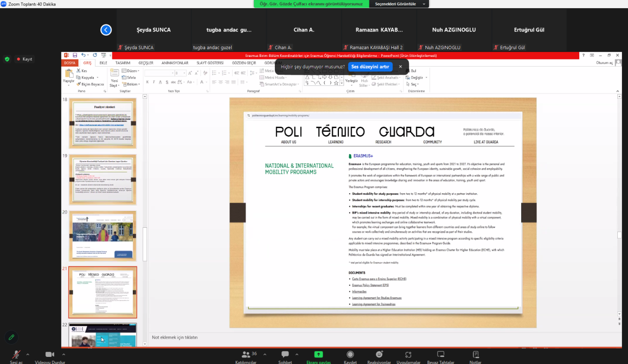
Task: Select slide 19 thumbnail
Action: pos(103,179)
